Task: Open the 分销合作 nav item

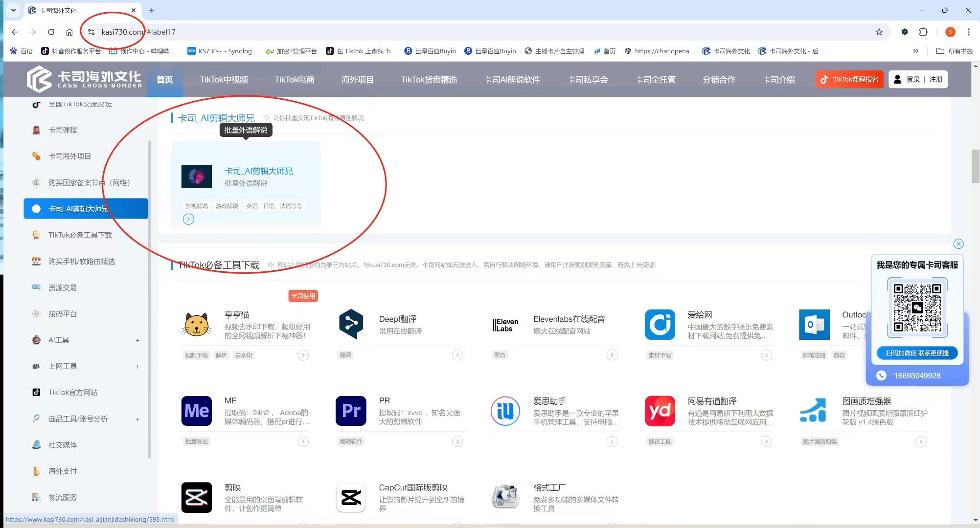Action: coord(719,79)
